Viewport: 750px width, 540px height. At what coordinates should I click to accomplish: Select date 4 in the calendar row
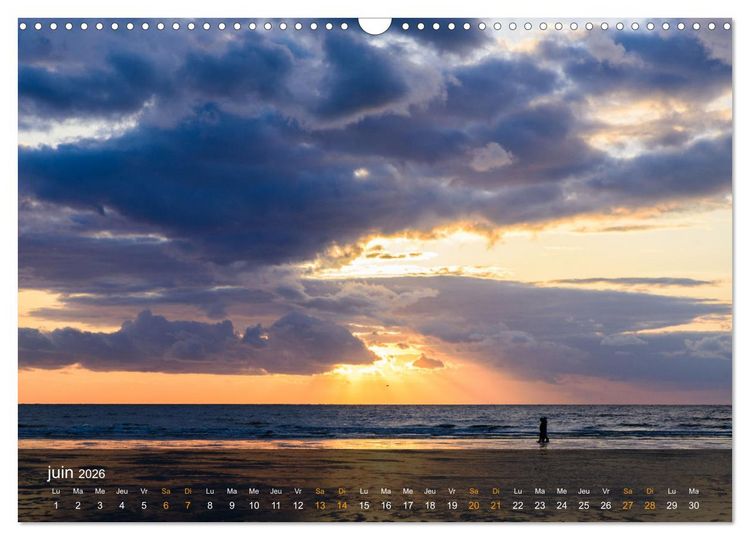(x=122, y=506)
